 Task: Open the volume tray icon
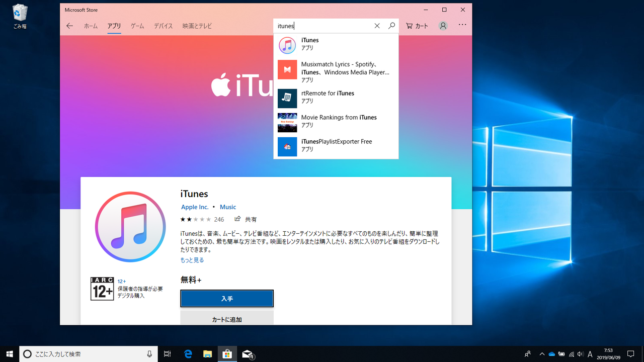pos(580,354)
